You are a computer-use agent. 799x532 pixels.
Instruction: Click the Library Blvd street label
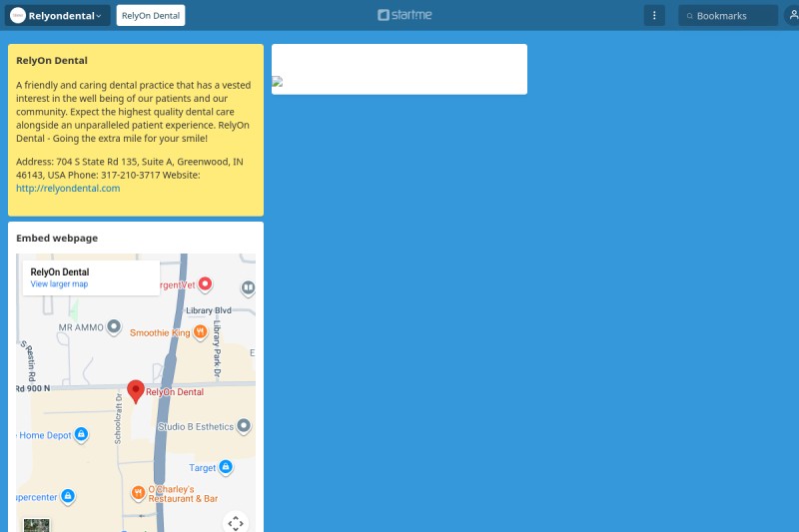pyautogui.click(x=209, y=310)
